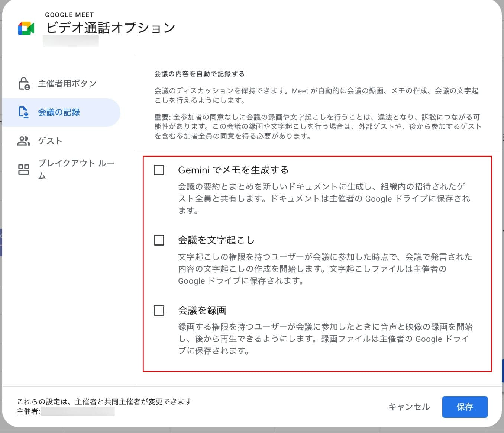
Task: Click the 会議を文字起こし label text
Action: pyautogui.click(x=216, y=240)
